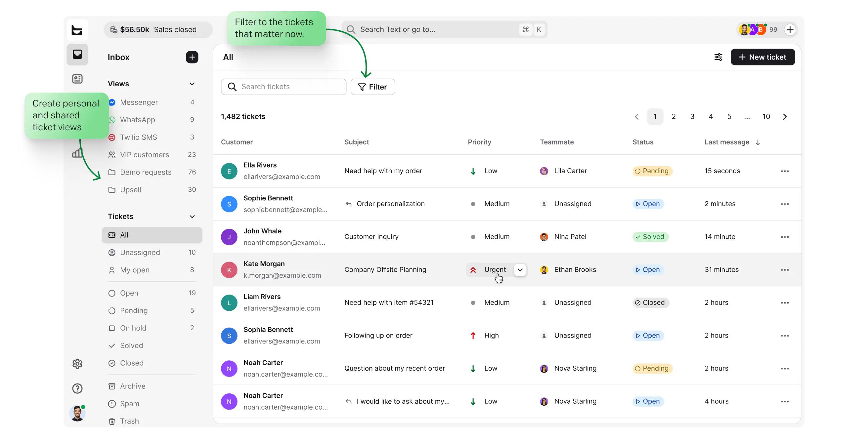Select the All tickets item
Screen dimensions: 868x443
coord(152,235)
